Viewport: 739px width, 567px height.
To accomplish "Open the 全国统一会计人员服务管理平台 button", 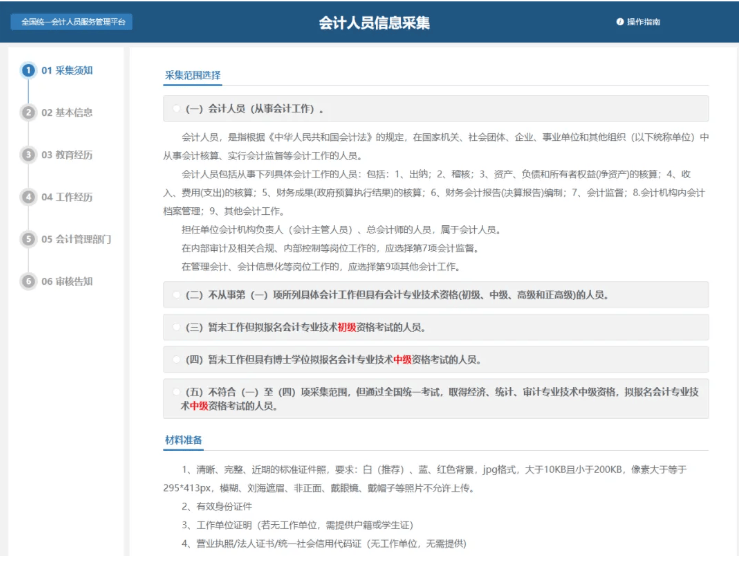I will click(x=71, y=22).
